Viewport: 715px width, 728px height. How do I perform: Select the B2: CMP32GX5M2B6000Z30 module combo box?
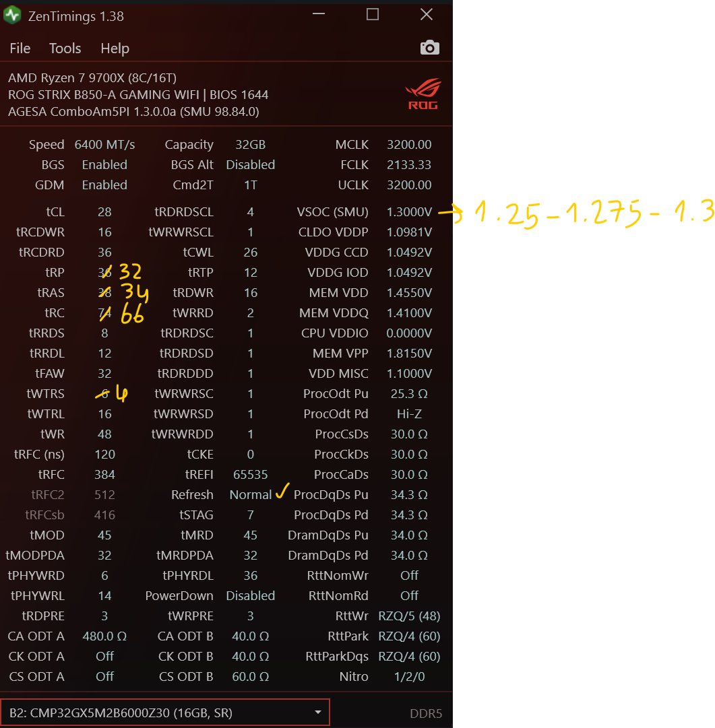(x=165, y=713)
